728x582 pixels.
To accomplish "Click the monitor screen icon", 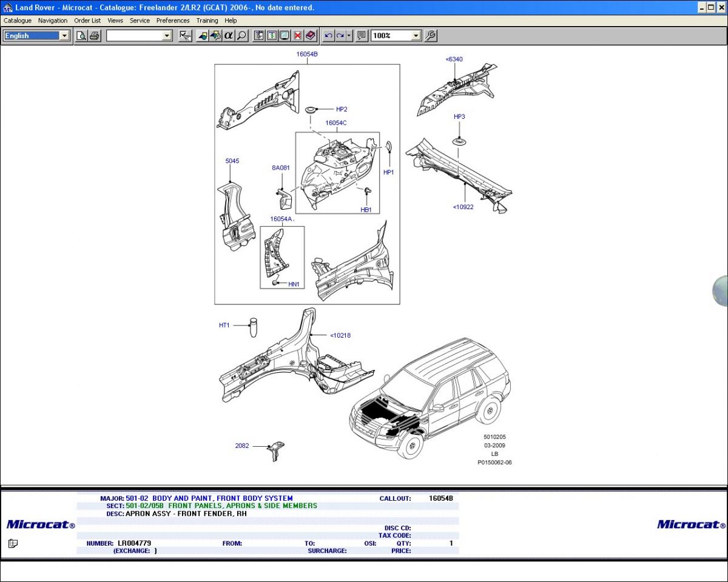I will pos(285,36).
